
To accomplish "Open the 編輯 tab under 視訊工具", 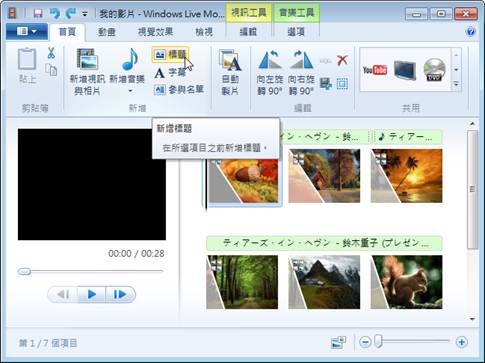I will click(248, 32).
